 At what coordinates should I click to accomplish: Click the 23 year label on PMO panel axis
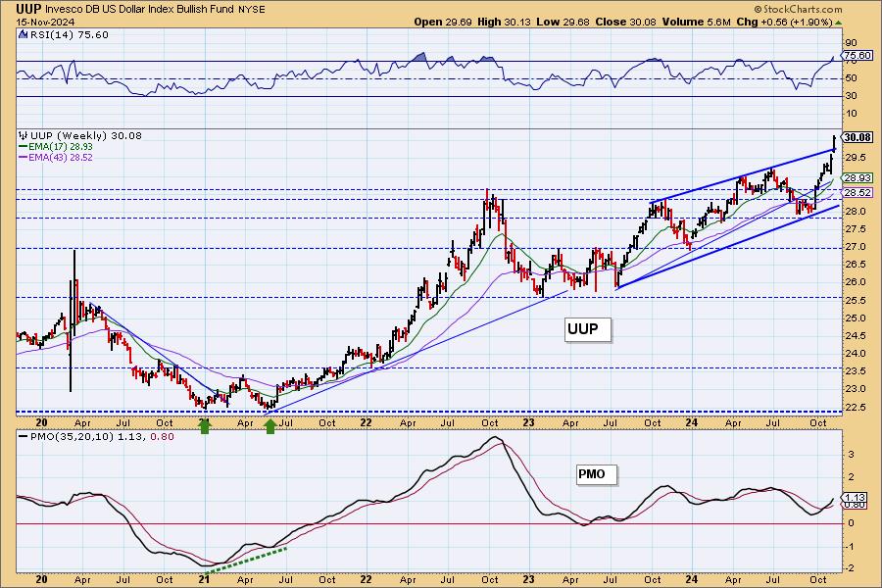(528, 579)
